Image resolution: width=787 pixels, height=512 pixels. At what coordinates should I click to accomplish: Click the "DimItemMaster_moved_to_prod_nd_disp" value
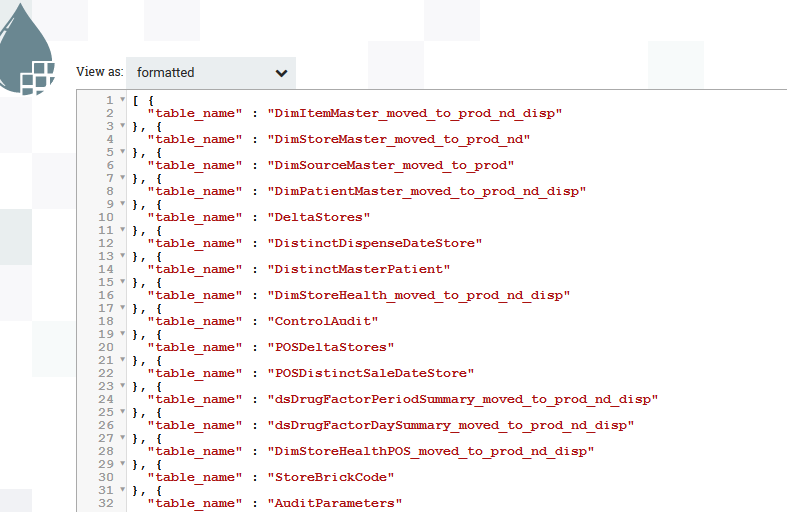[414, 113]
